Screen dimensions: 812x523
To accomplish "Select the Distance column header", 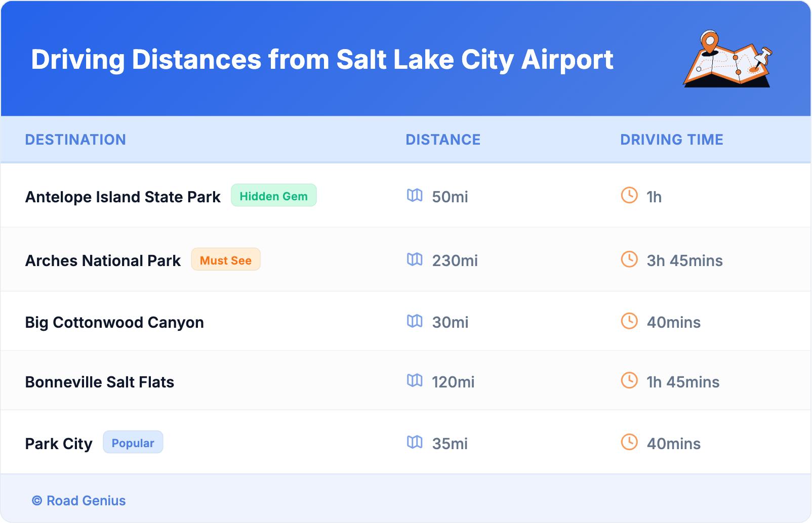I will pos(443,140).
